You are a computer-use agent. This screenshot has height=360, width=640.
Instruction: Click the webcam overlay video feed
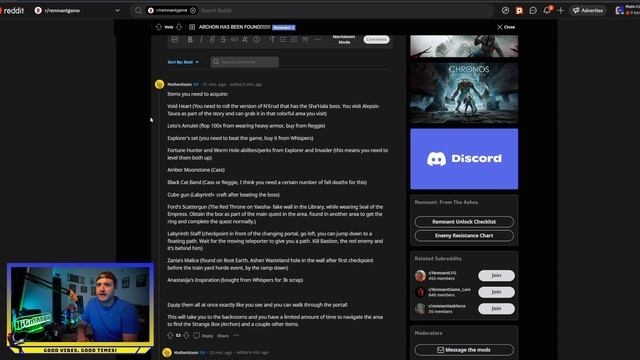pos(80,305)
